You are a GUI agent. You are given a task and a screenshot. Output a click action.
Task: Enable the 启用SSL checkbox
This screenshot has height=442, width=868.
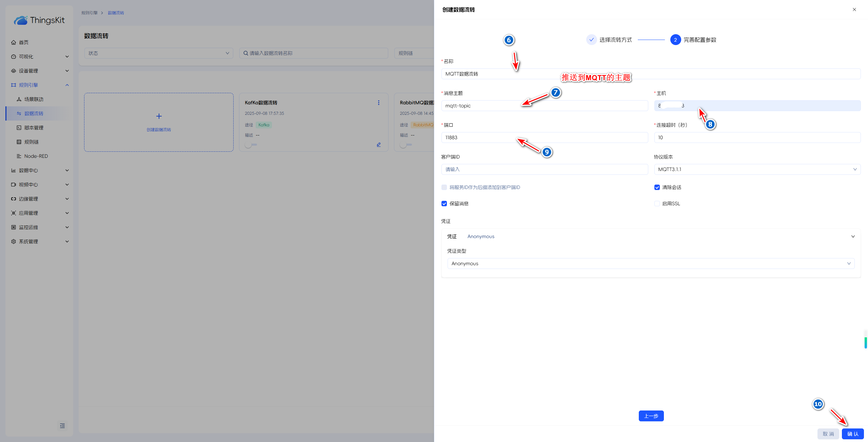pos(657,204)
